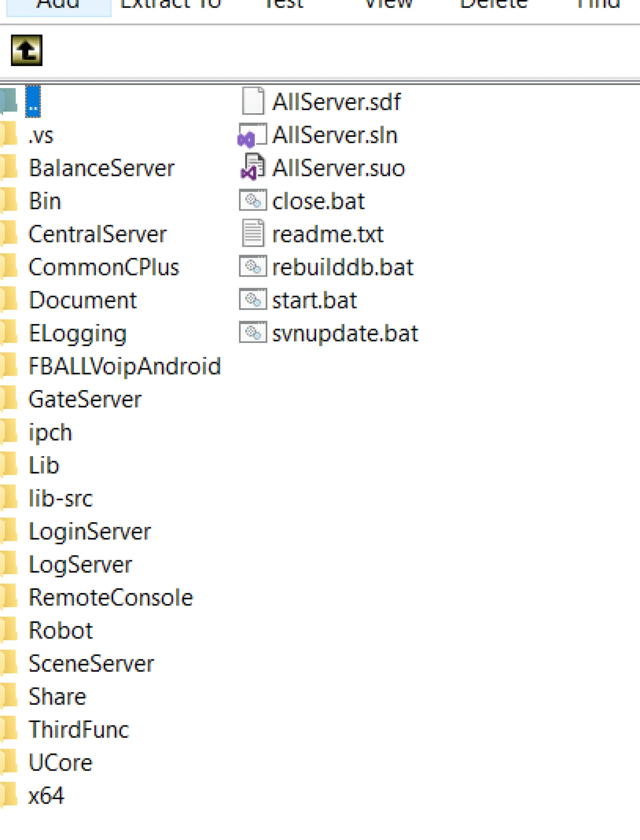
Task: Select the RemoteConsole folder
Action: 111,597
